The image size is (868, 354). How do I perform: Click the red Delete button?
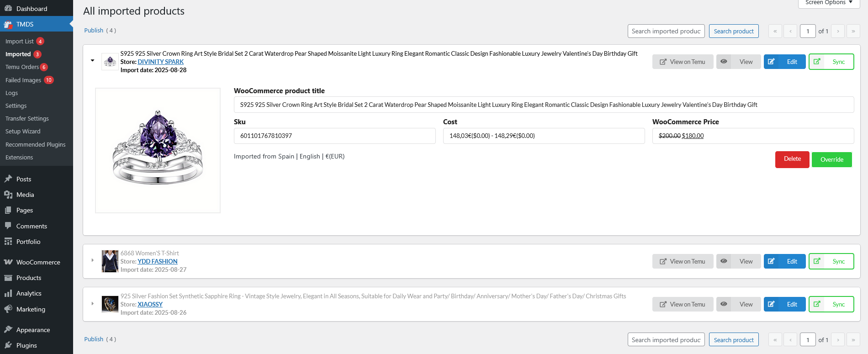tap(792, 159)
